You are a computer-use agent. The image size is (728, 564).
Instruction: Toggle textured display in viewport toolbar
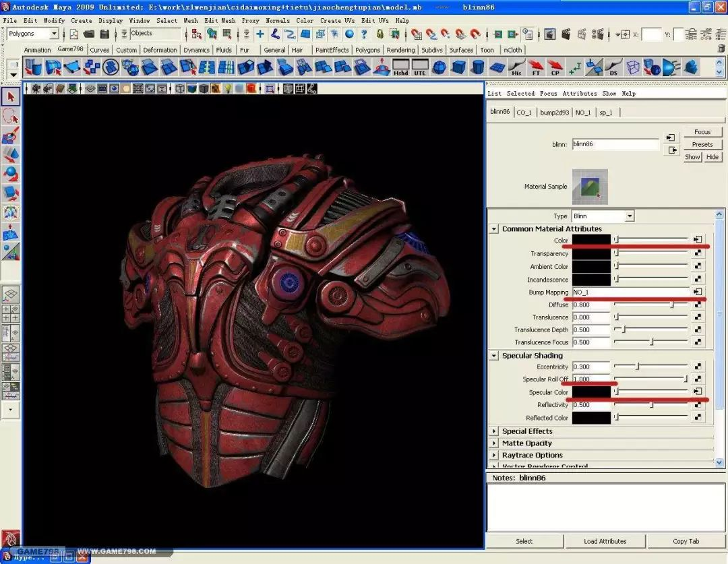coord(216,88)
